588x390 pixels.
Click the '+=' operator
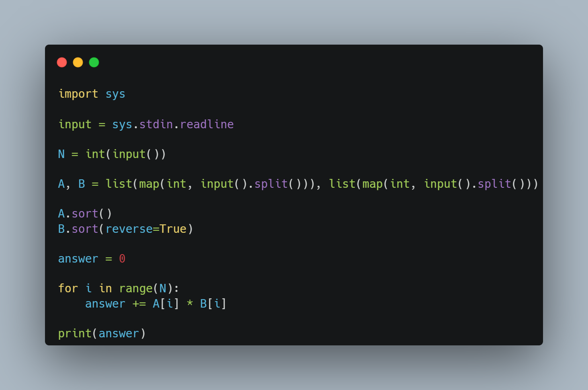click(x=139, y=304)
